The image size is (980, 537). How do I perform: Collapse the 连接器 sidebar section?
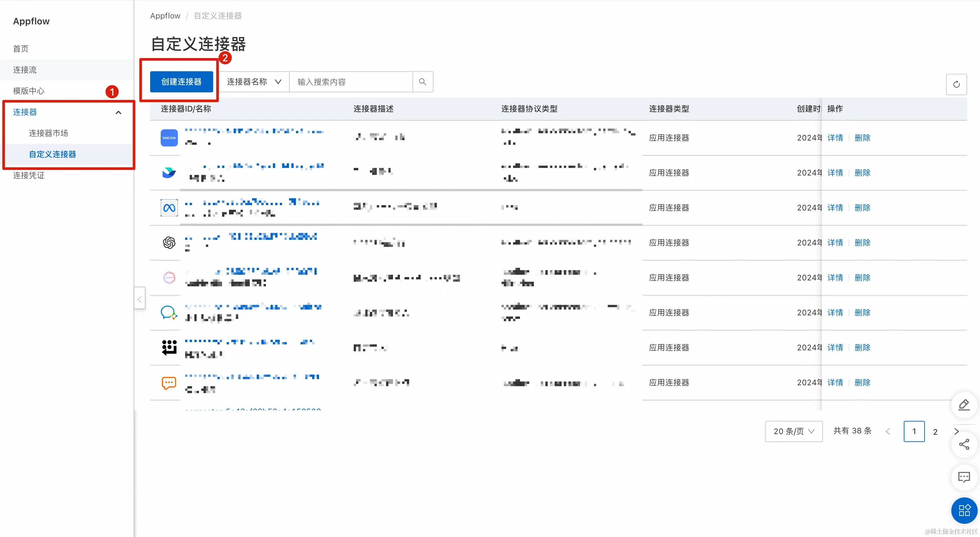click(x=118, y=112)
